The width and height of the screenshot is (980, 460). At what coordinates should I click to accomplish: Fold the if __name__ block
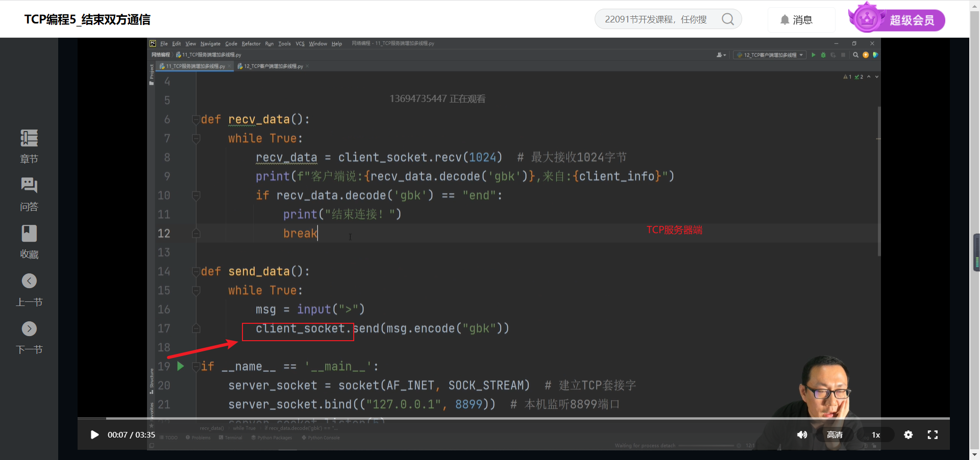click(195, 366)
